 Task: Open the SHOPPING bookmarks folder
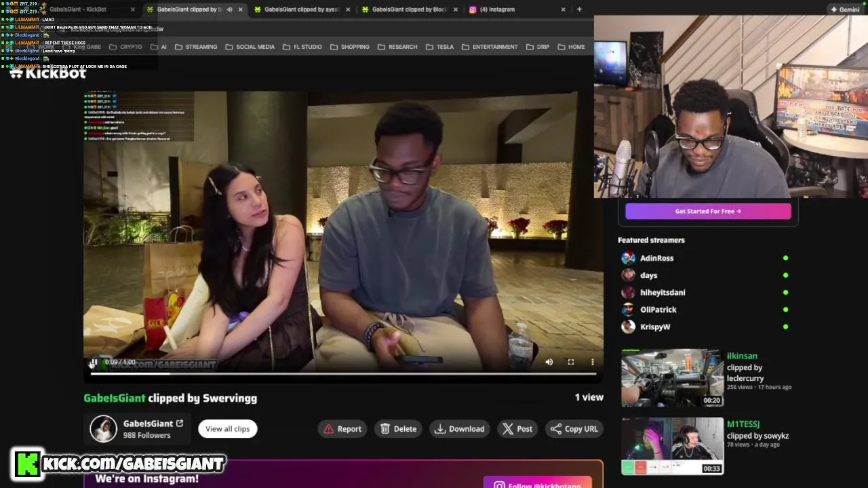350,47
